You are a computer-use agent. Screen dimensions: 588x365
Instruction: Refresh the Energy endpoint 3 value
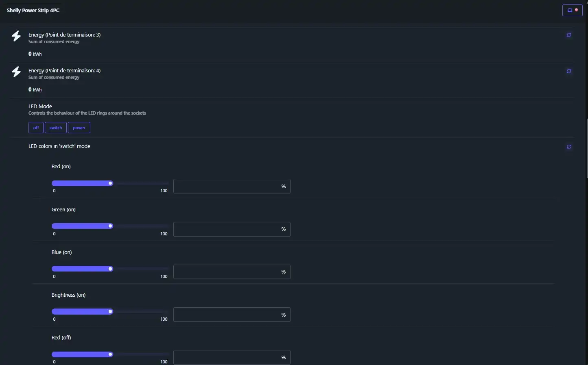click(568, 35)
